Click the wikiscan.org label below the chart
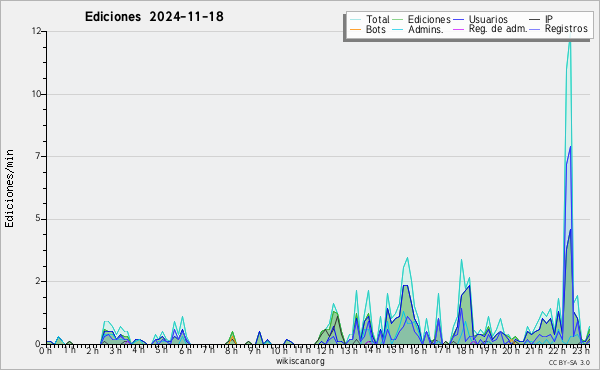This screenshot has height=370, width=600. 300,361
